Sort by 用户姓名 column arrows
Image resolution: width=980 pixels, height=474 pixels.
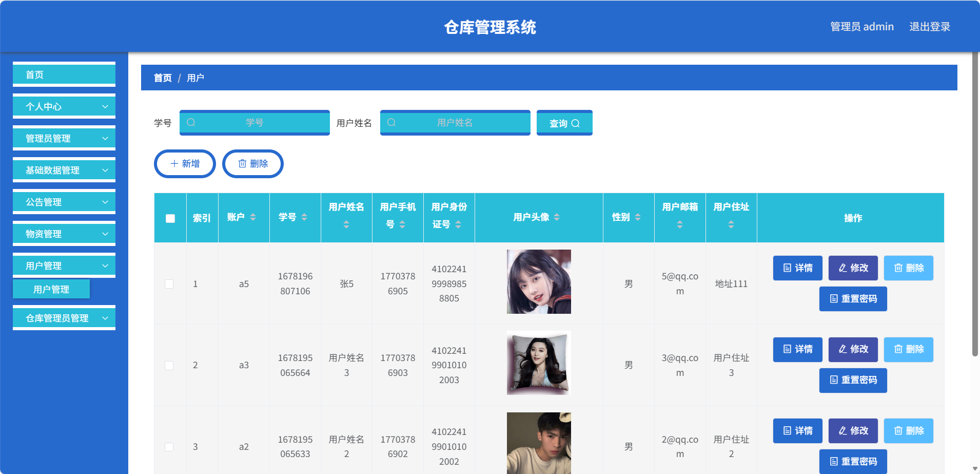point(346,224)
